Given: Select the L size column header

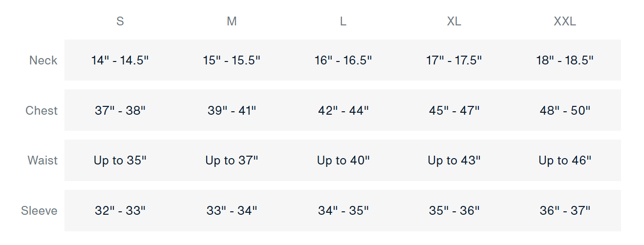Looking at the screenshot, I should [x=343, y=21].
